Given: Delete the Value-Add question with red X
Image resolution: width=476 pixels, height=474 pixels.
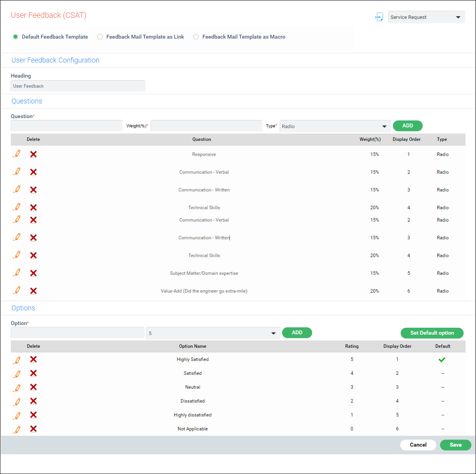Looking at the screenshot, I should point(34,291).
